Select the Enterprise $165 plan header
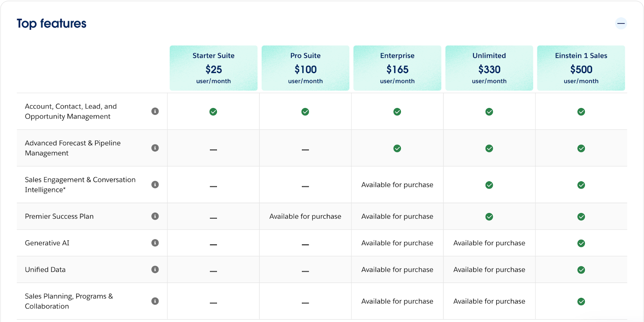644x322 pixels. click(397, 68)
